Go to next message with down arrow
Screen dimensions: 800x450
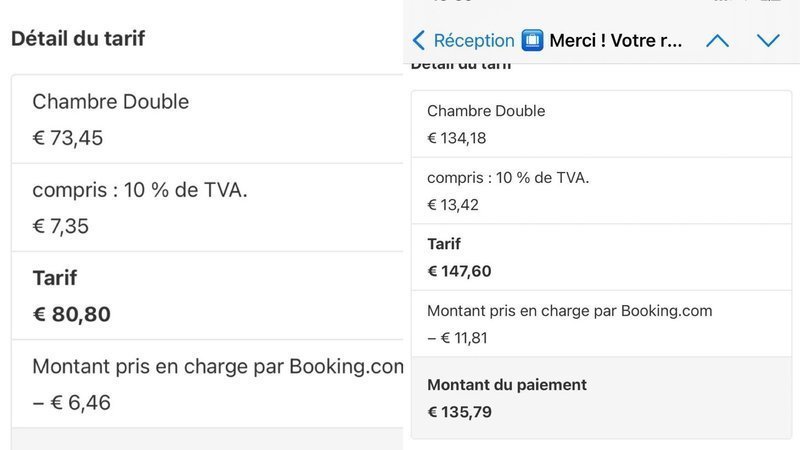pyautogui.click(x=768, y=41)
